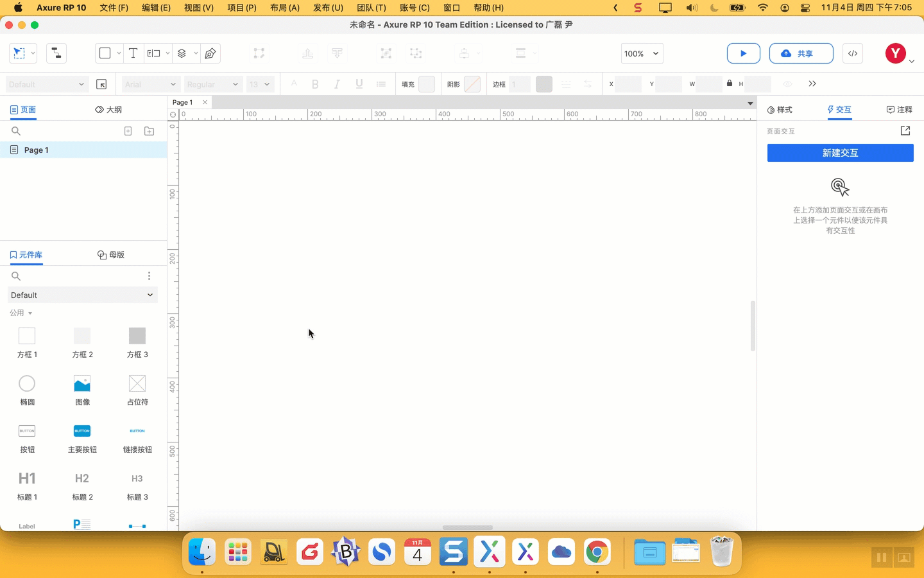
Task: Click the fill color swatch
Action: point(427,84)
